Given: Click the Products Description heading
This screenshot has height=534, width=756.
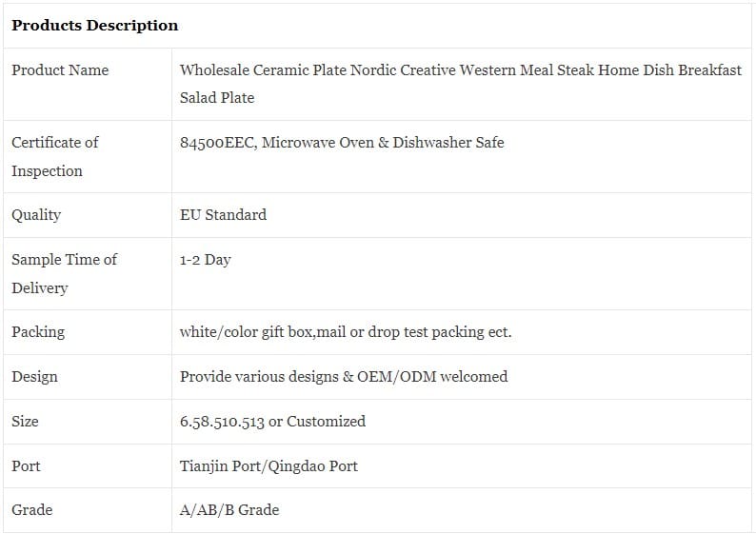Looking at the screenshot, I should 94,26.
